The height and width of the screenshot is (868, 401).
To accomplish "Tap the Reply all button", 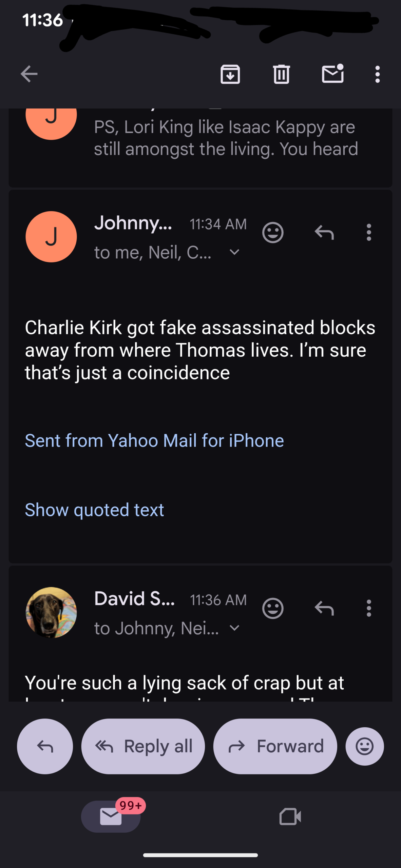I will [x=143, y=746].
